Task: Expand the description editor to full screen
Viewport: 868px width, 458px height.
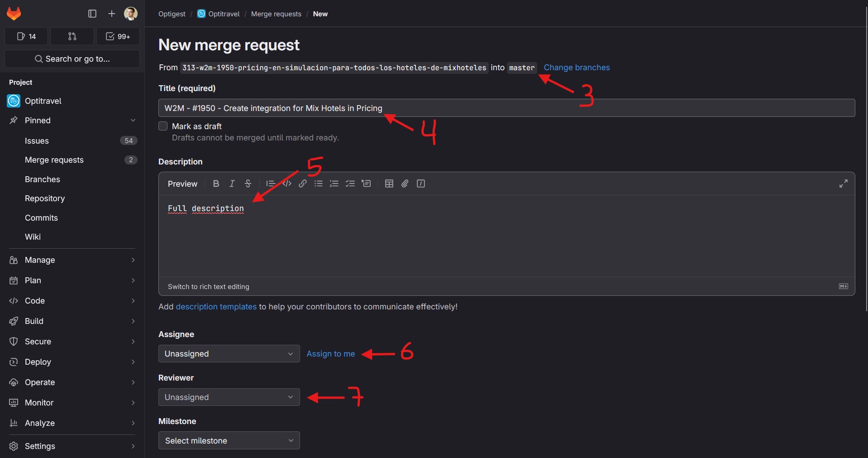Action: click(x=843, y=183)
